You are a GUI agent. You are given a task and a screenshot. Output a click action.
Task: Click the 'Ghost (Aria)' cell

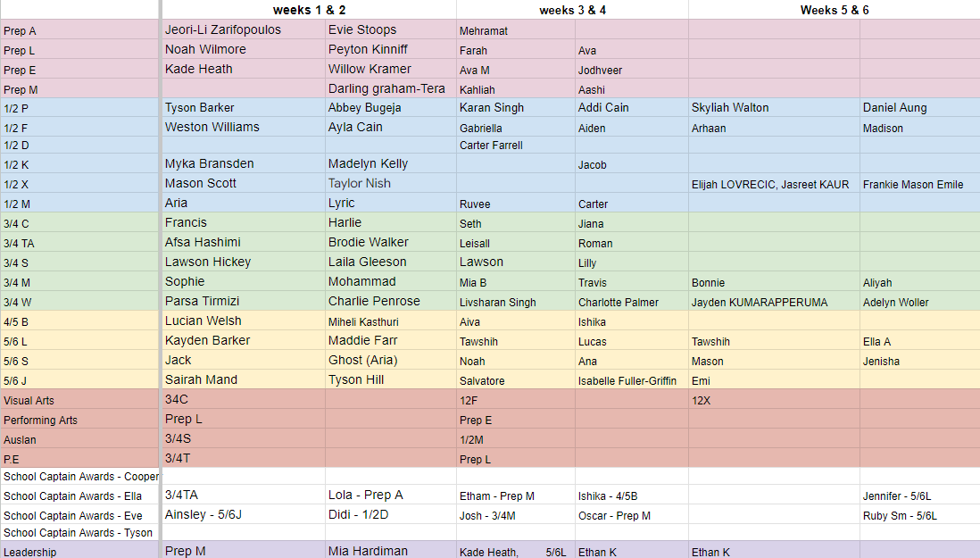pyautogui.click(x=362, y=361)
